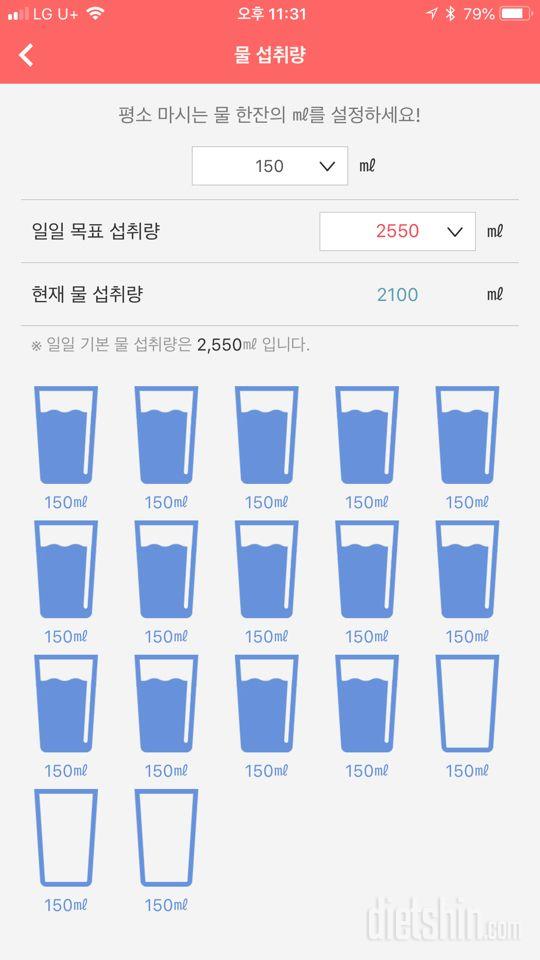Image resolution: width=540 pixels, height=960 pixels.
Task: Tap the first filled water glass
Action: [66, 435]
